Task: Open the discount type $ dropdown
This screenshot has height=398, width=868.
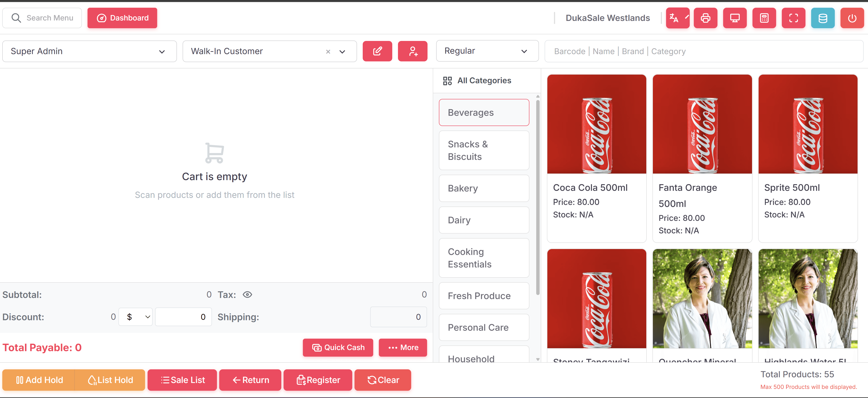Action: tap(136, 317)
